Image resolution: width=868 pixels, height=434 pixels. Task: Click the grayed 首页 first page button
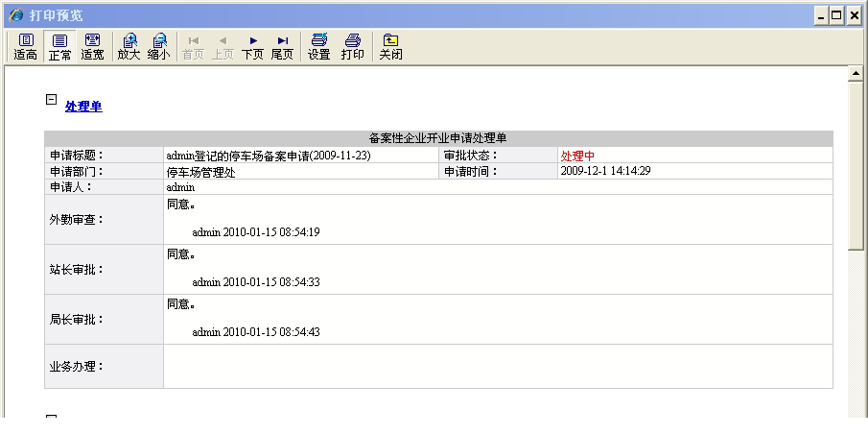coord(194,46)
